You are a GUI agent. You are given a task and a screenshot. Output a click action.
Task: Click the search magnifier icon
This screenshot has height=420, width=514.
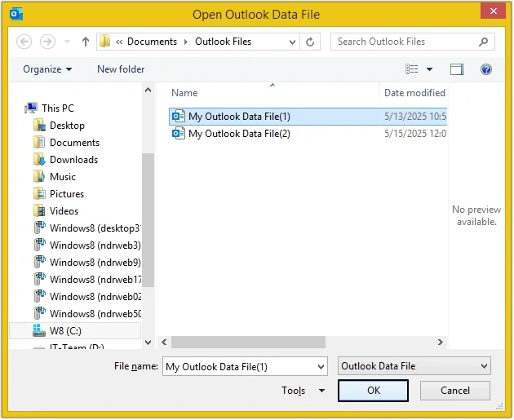pos(483,42)
